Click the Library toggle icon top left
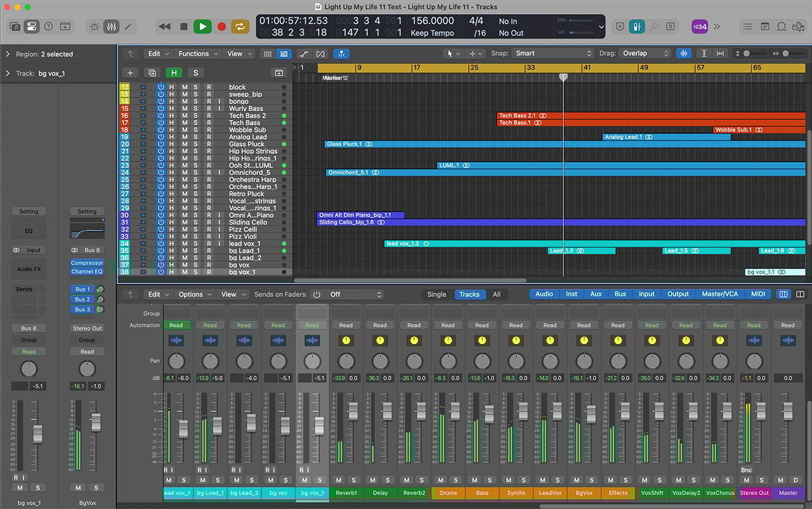 15,25
